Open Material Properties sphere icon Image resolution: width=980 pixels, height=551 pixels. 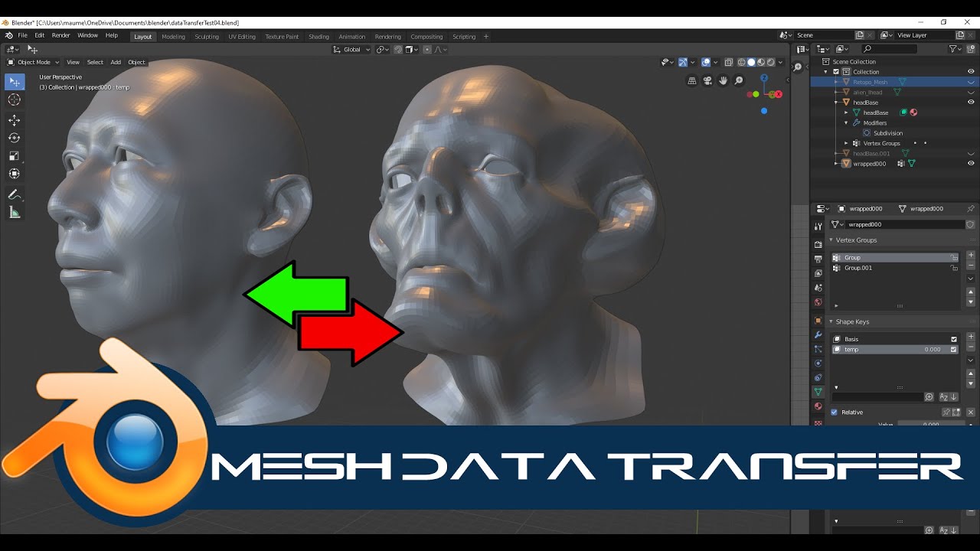(818, 406)
